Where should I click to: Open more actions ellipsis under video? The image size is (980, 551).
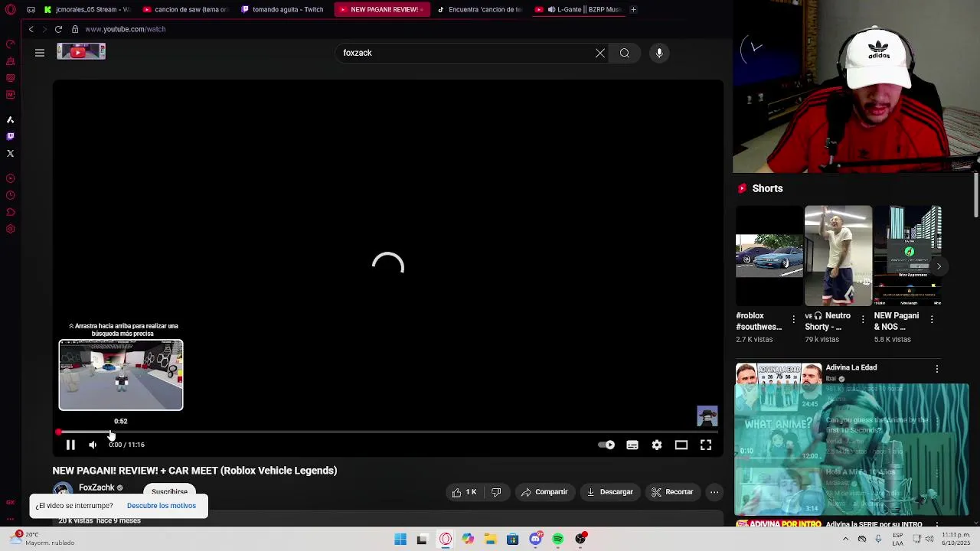coord(714,492)
